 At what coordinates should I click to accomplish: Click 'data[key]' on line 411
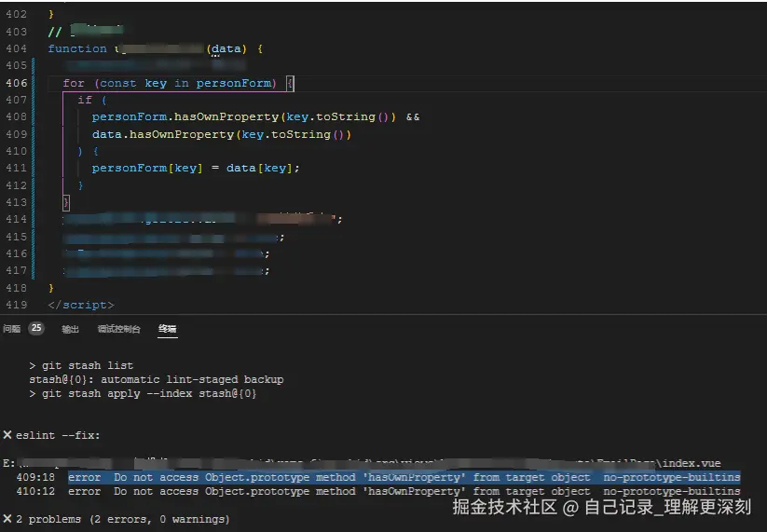pyautogui.click(x=259, y=169)
